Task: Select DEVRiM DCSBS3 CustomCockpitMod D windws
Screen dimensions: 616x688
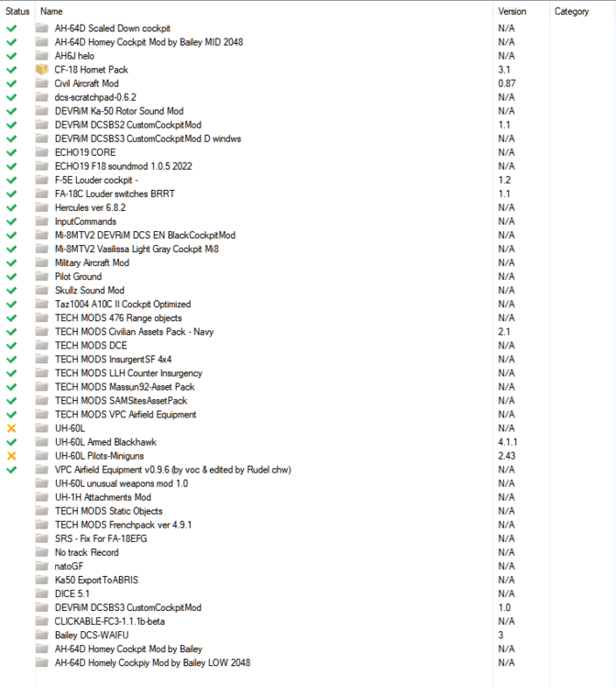Action: pos(148,139)
